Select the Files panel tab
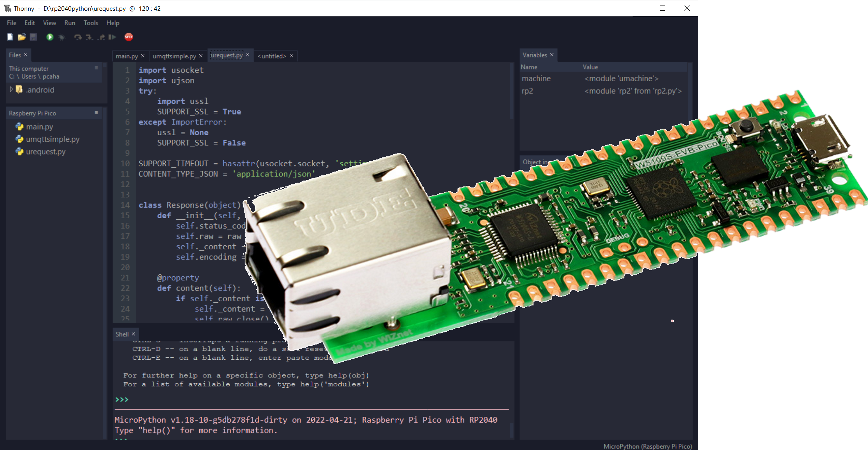The height and width of the screenshot is (450, 868). [x=15, y=55]
